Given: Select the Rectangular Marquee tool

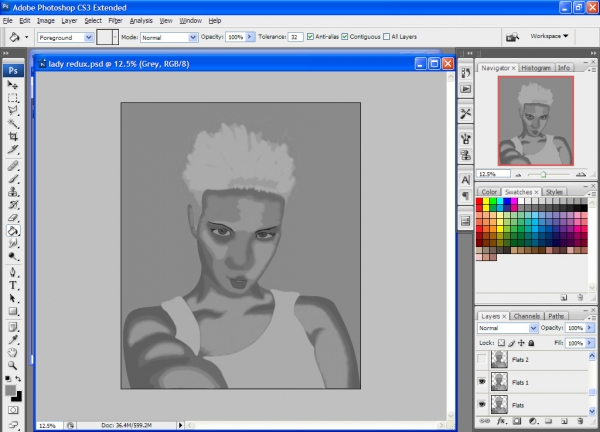Looking at the screenshot, I should pos(13,98).
